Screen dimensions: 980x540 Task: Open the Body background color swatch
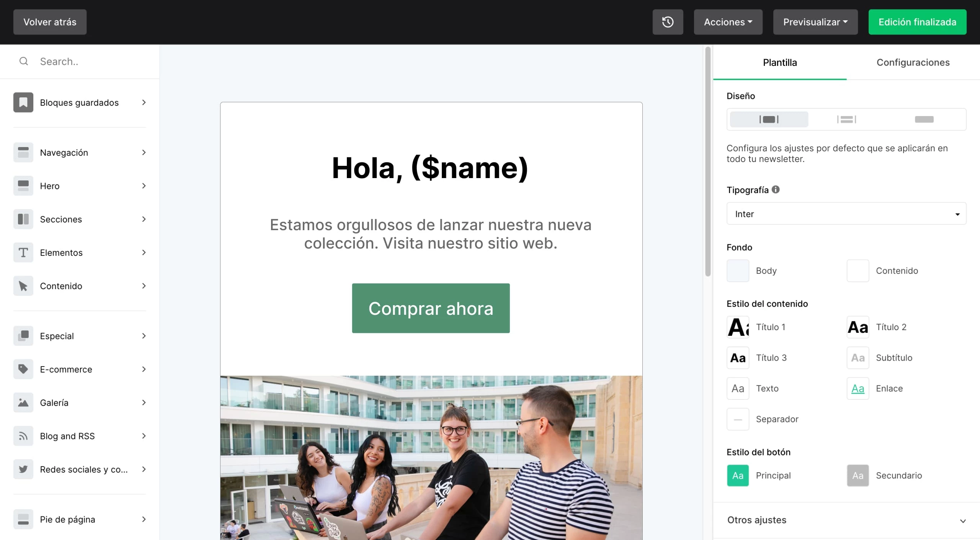[738, 271]
